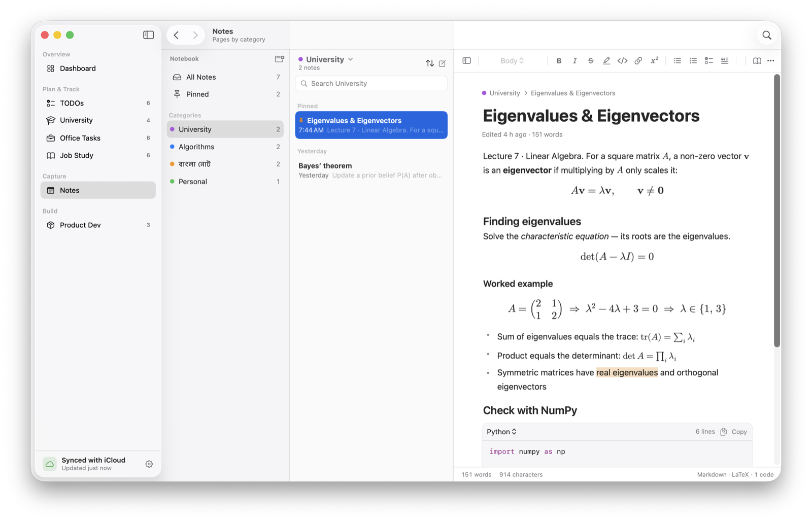This screenshot has width=812, height=522.
Task: Go forward with the right chevron
Action: (x=195, y=35)
